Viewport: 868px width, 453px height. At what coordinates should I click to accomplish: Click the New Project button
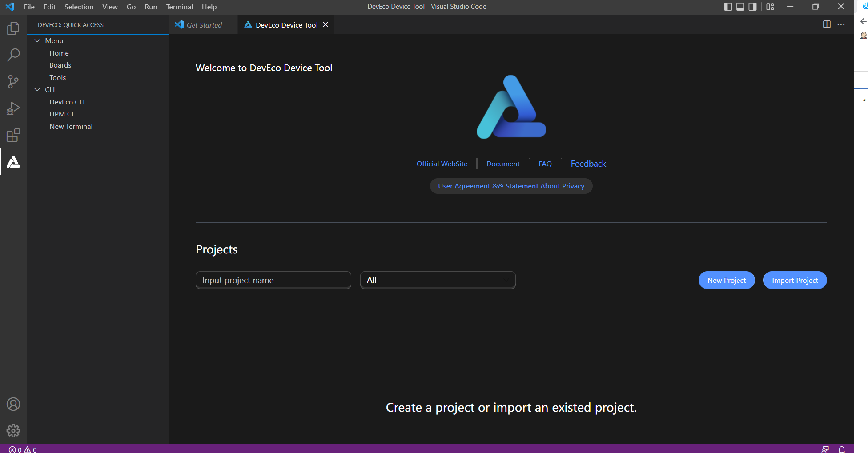pos(727,280)
